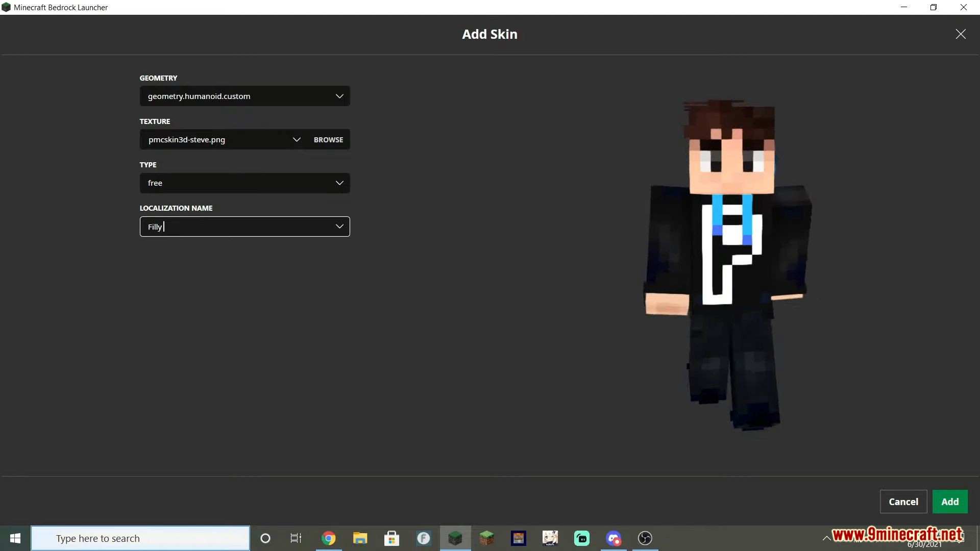Viewport: 980px width, 551px height.
Task: Expand the GEOMETRY dropdown menu
Action: pyautogui.click(x=339, y=95)
